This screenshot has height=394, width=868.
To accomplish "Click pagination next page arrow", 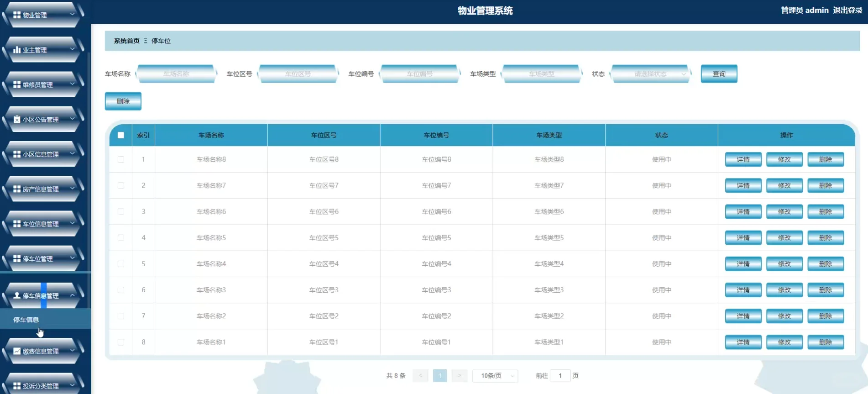I will [x=459, y=376].
